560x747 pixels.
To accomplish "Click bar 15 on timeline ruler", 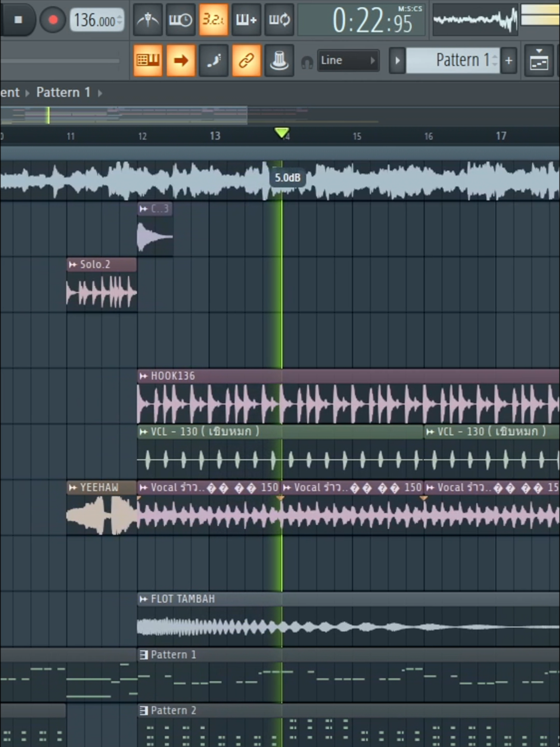I will (357, 136).
